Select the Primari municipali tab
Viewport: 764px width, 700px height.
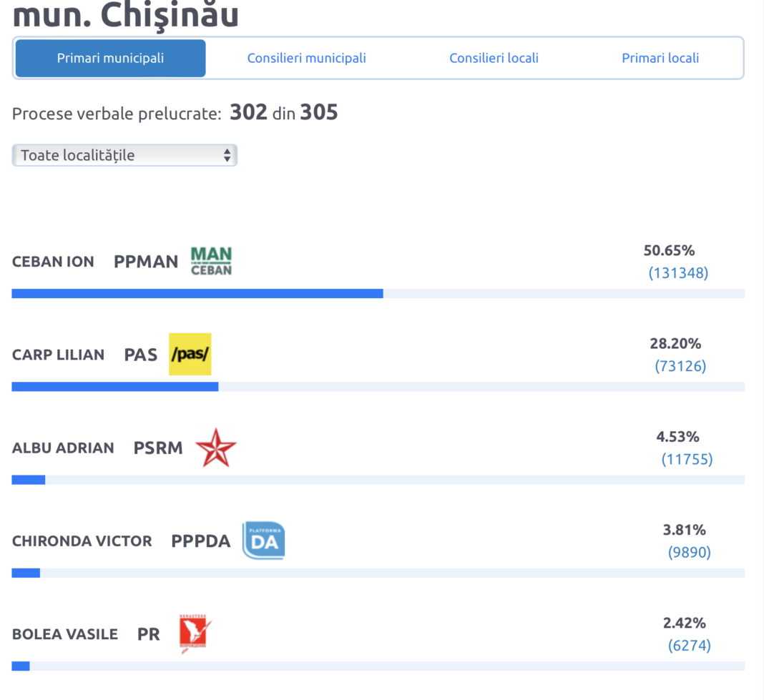(110, 58)
